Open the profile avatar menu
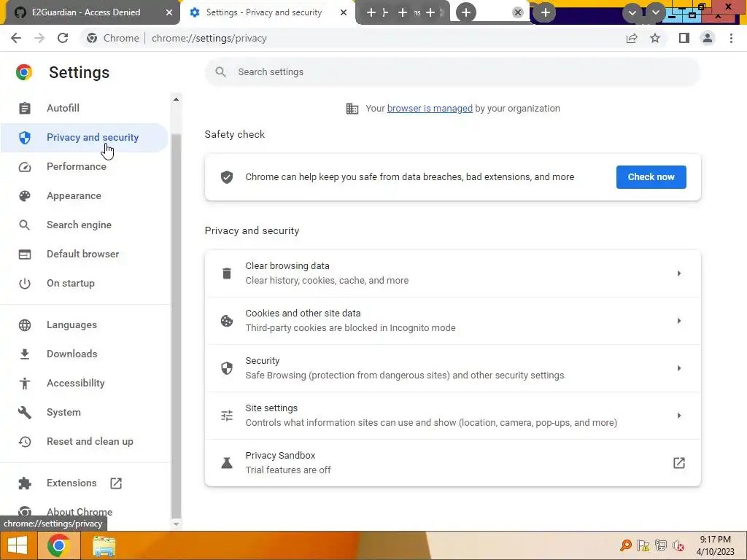 tap(708, 38)
